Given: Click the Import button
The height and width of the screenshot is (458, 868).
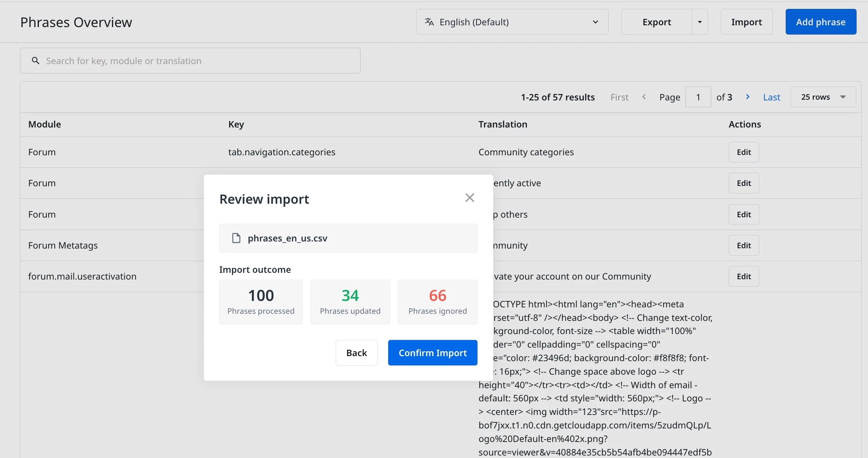Looking at the screenshot, I should point(746,22).
